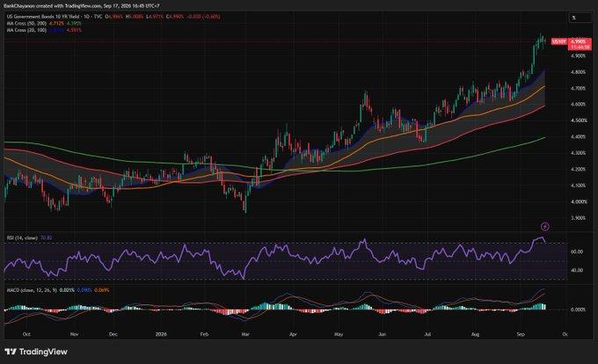Click the RSI (14, close) indicator legend
Screen dimensions: 598x364
pyautogui.click(x=22, y=238)
